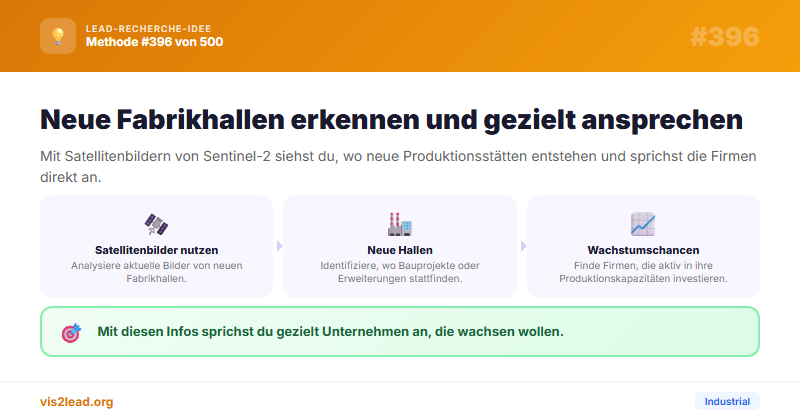Click the description "Finde Firmen, die aktiv in ihre Produktionskapazitäten investieren."
The width and height of the screenshot is (800, 420).
643,272
